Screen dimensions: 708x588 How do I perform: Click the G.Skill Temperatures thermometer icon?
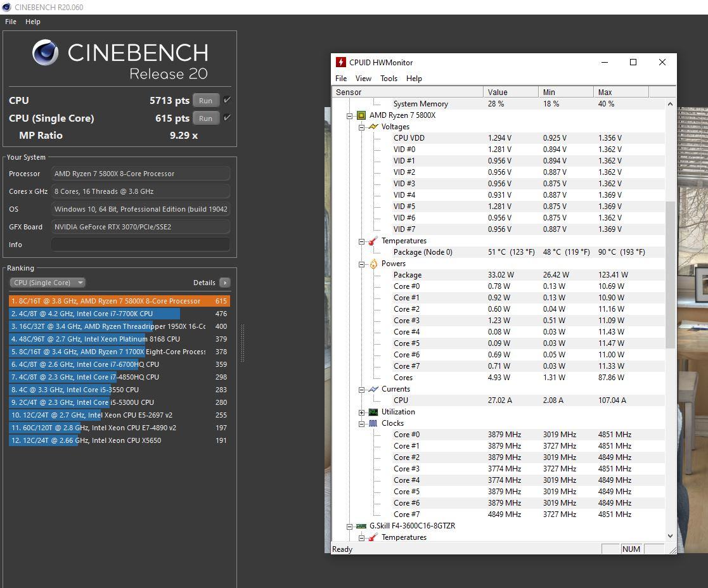(x=373, y=537)
